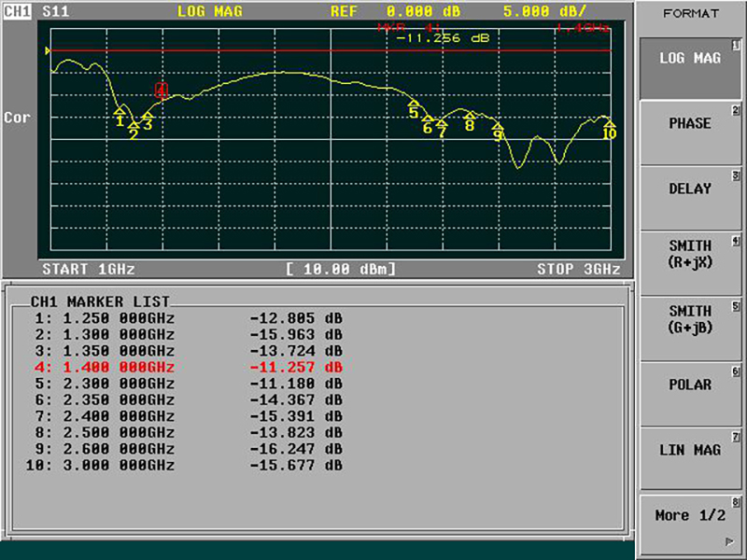Click the S11 measurement label
Image resolution: width=747 pixels, height=560 pixels.
coord(56,11)
